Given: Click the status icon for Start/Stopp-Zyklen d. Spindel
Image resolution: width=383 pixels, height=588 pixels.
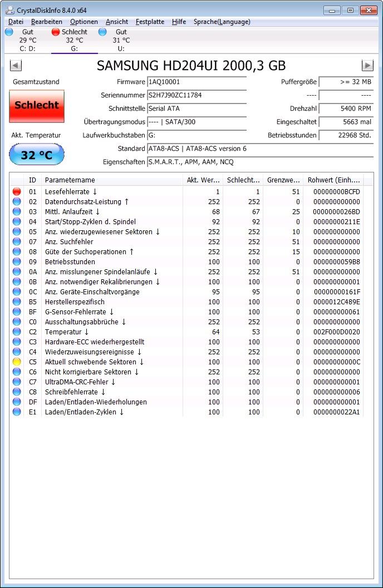Looking at the screenshot, I should tap(17, 221).
